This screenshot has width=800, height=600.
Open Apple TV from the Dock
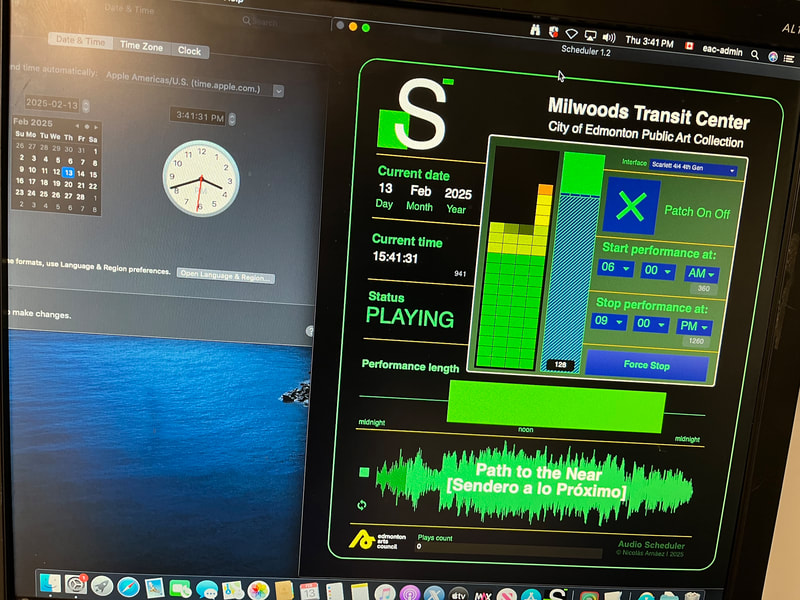pyautogui.click(x=458, y=595)
